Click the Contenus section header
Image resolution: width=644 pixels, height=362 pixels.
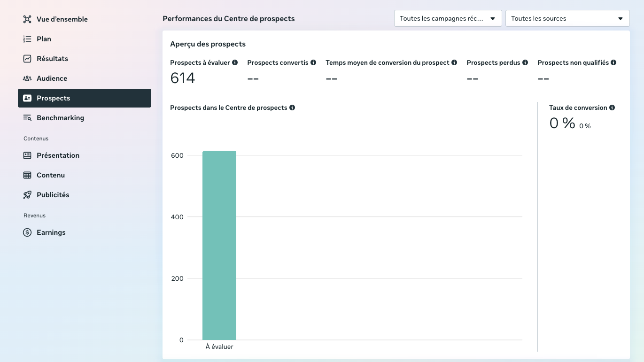(x=36, y=139)
